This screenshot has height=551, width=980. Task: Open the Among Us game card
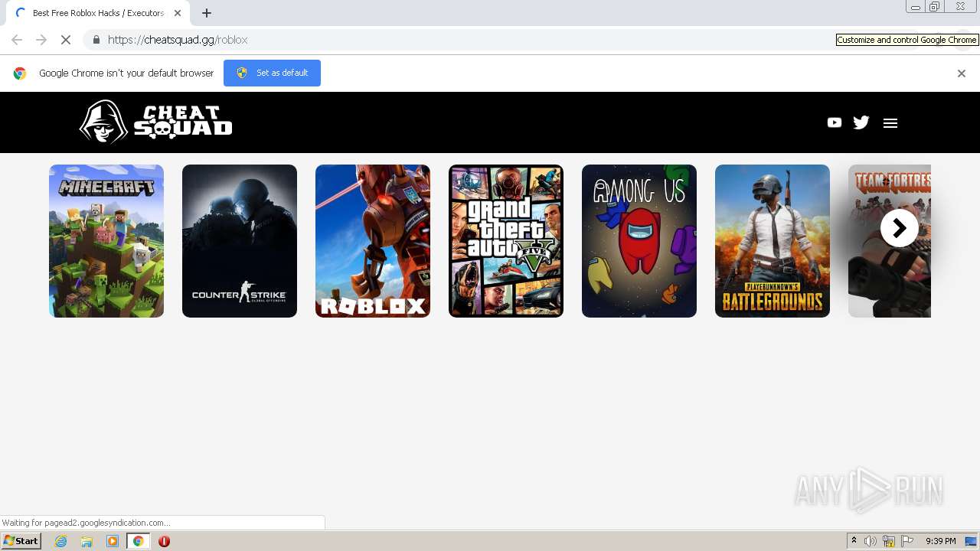tap(639, 241)
